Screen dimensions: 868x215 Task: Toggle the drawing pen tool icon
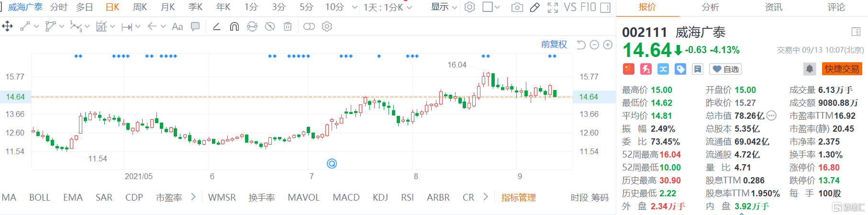(535, 7)
